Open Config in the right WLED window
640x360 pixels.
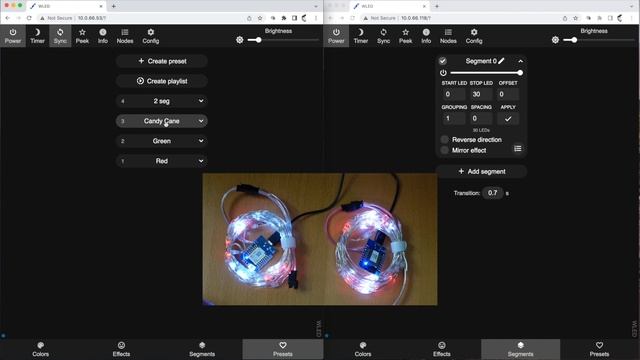coord(474,36)
